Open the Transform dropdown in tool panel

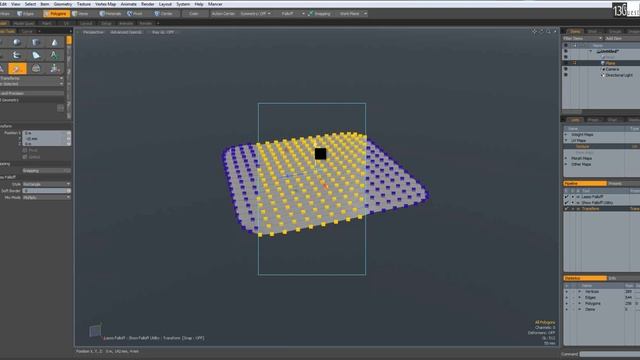click(x=31, y=78)
